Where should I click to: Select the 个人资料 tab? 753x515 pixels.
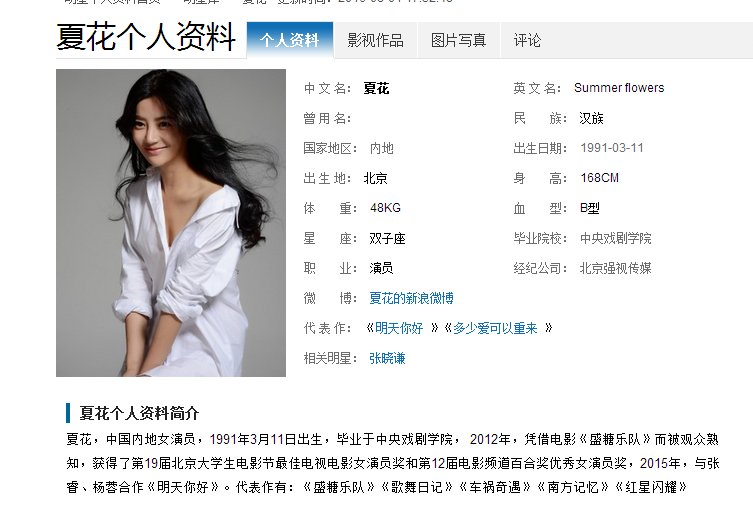(x=290, y=40)
